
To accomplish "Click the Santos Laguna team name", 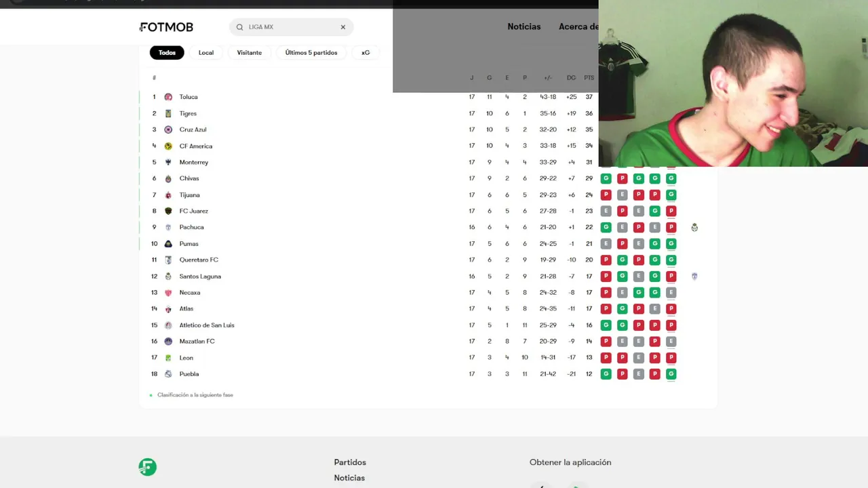I will (200, 276).
